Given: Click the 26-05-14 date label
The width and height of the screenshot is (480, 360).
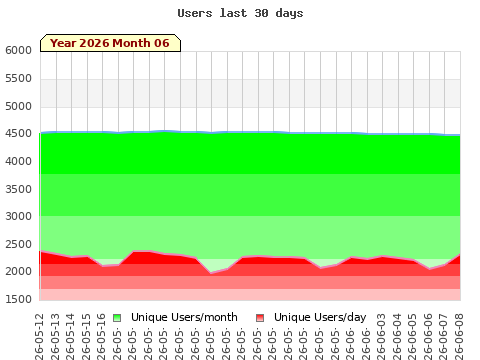Looking at the screenshot, I should (70, 337).
